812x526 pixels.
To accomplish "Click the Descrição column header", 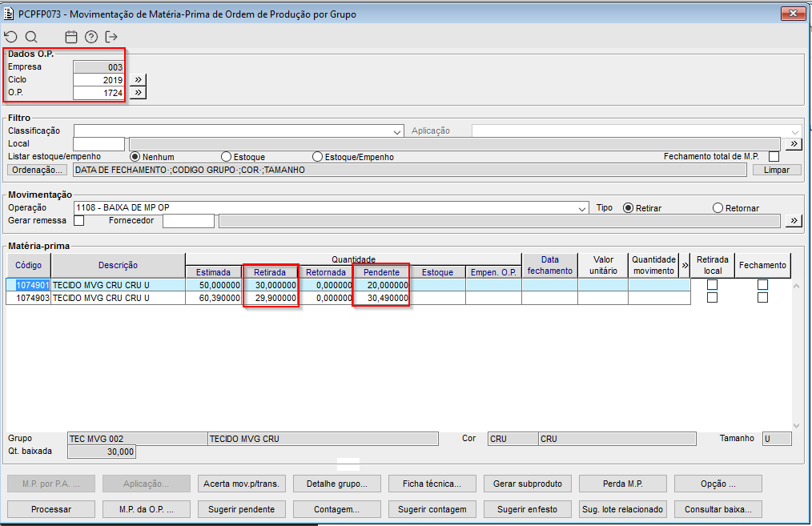I will (x=118, y=265).
